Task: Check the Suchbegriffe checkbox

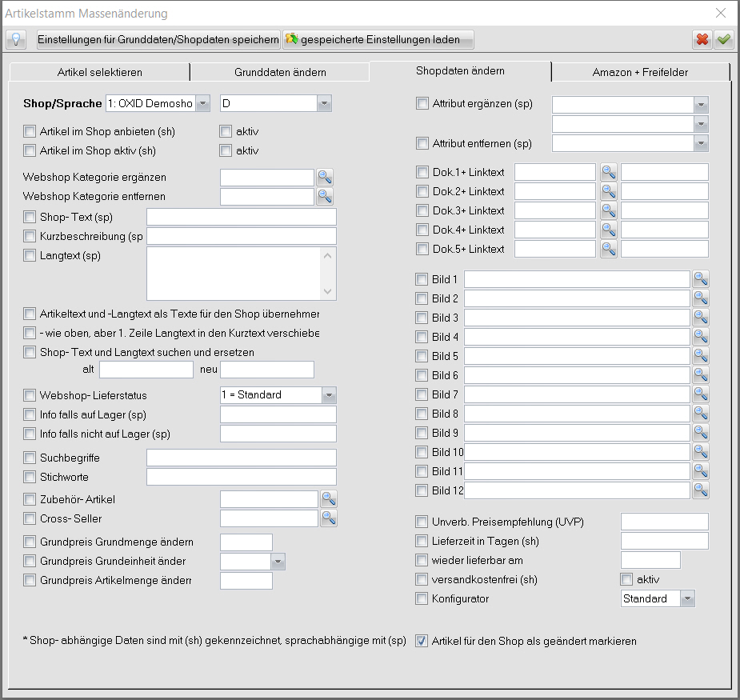Action: tap(30, 458)
